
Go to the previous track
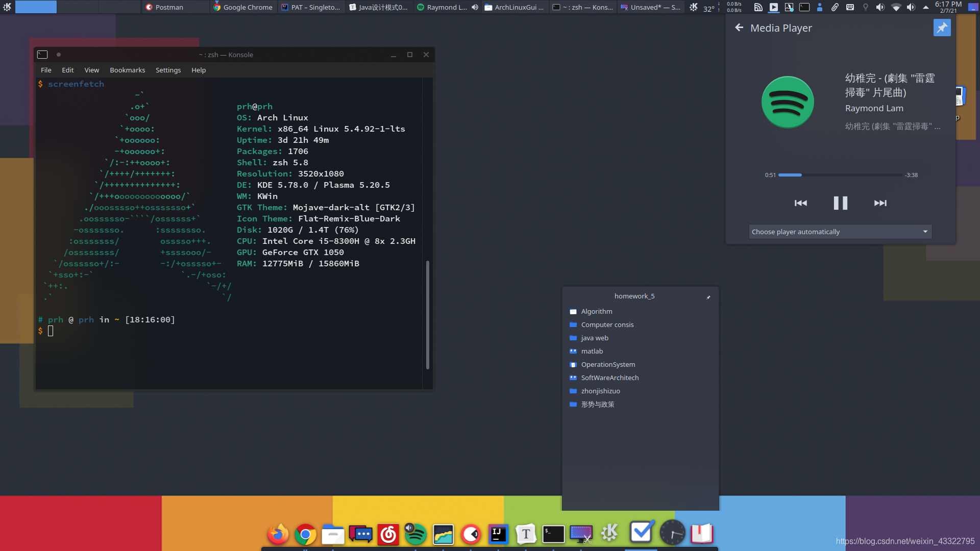click(x=800, y=203)
